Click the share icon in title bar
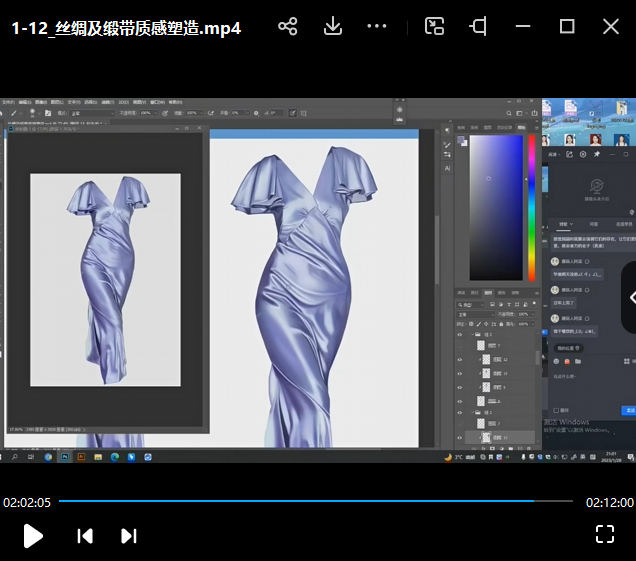The image size is (636, 561). click(288, 27)
